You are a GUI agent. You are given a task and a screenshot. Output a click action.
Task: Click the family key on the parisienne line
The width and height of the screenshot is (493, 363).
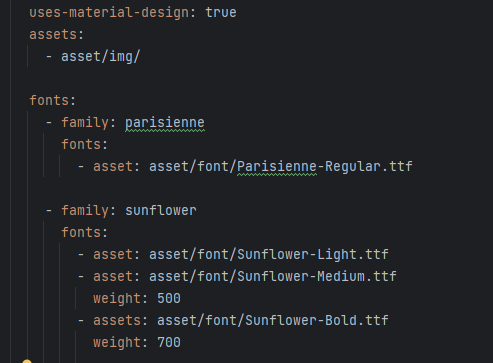point(85,123)
